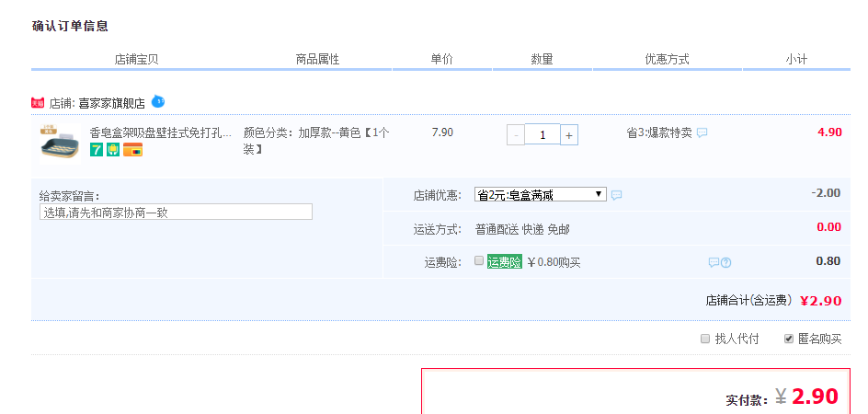This screenshot has height=414, width=868.
Task: Click the store name 喜家家旗舰店 link
Action: coord(112,104)
